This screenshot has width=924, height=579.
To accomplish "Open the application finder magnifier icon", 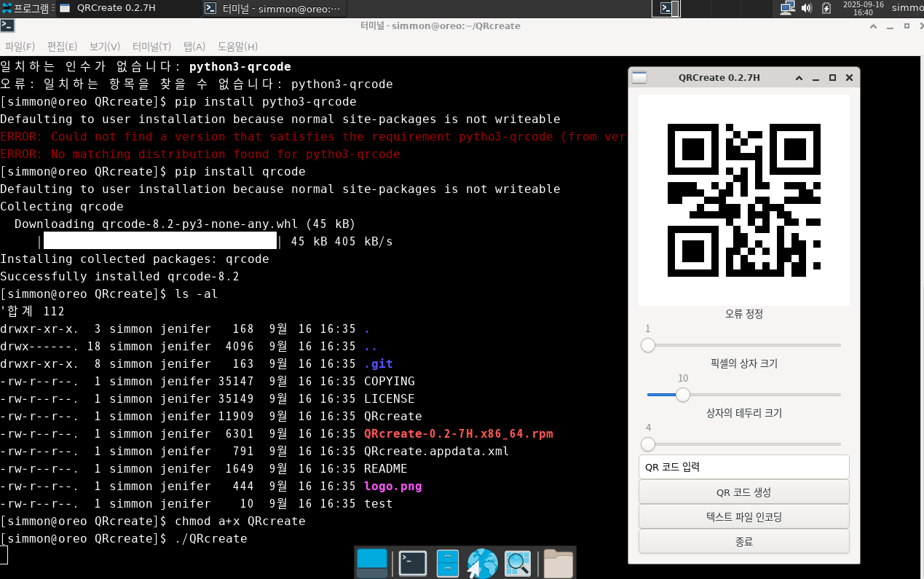I will tap(518, 563).
